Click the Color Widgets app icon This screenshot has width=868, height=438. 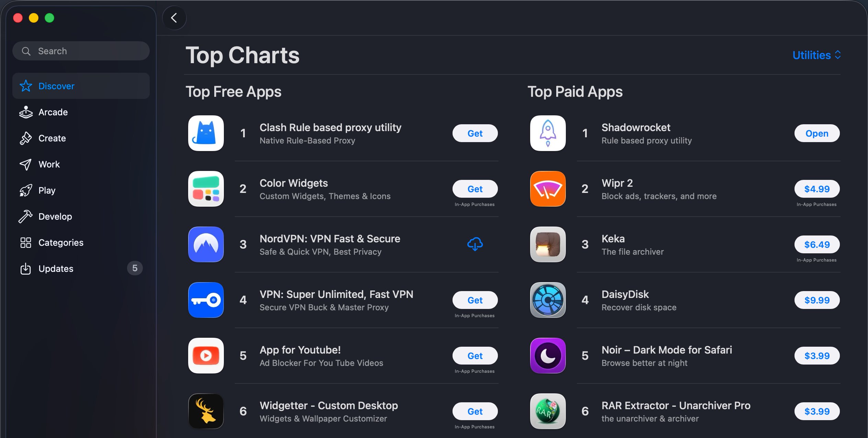[x=206, y=189]
